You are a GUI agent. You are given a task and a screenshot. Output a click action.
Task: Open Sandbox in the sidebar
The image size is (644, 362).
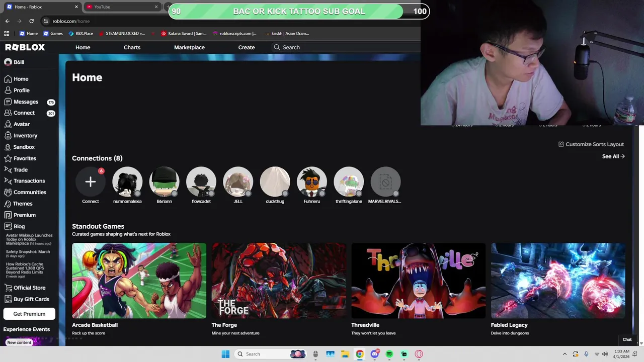tap(19, 147)
